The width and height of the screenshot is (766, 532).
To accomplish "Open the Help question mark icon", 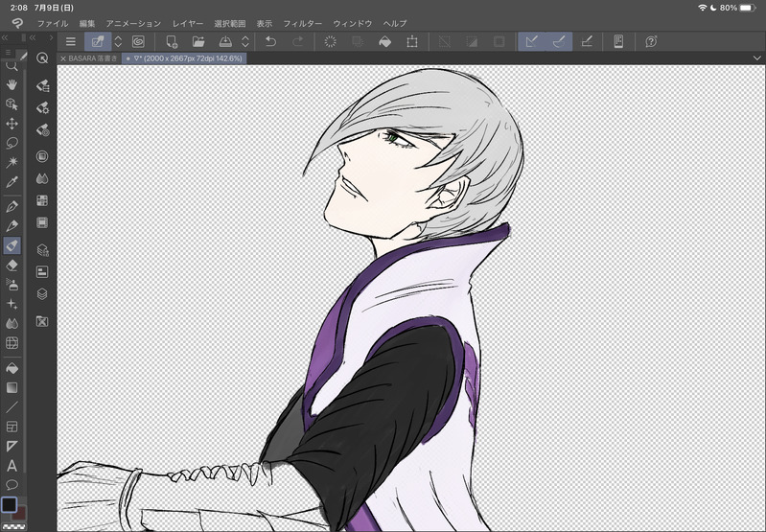I will [651, 41].
